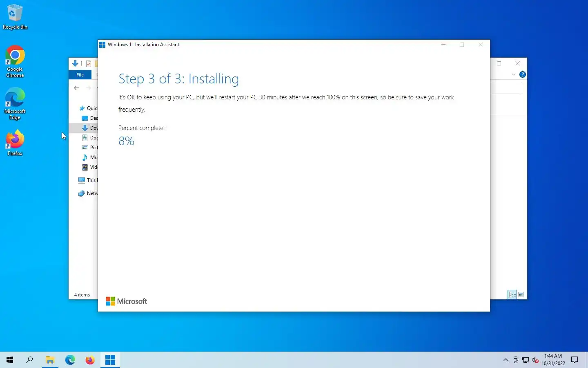Viewport: 588px width, 368px height.
Task: Minimize the Installation Assistant window
Action: [x=443, y=45]
